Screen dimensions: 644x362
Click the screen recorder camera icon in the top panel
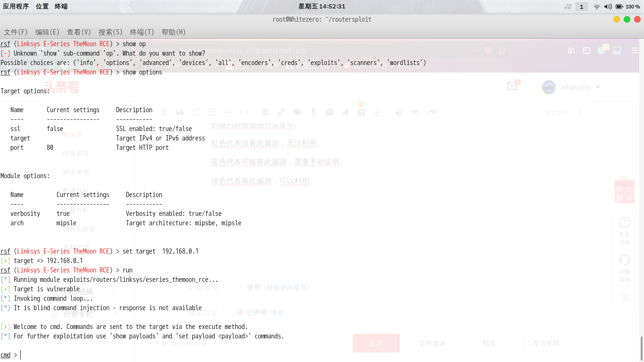click(568, 7)
